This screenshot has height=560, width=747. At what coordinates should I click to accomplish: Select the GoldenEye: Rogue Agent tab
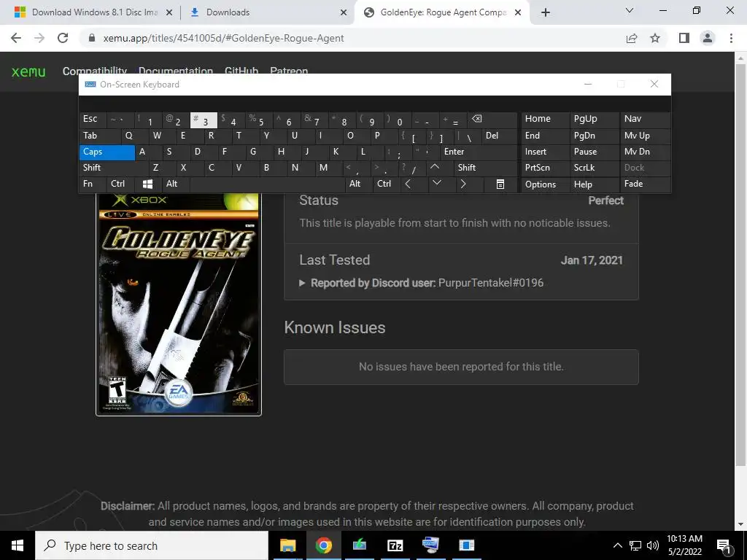443,12
